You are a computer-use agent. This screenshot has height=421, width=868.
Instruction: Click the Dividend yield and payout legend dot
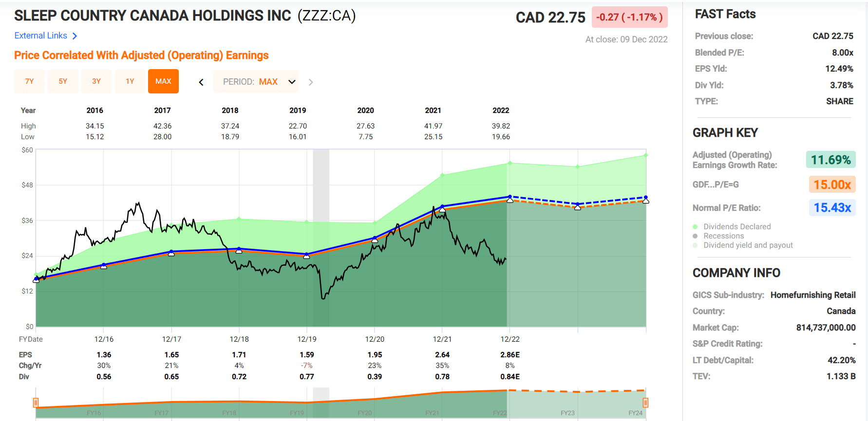pyautogui.click(x=696, y=245)
